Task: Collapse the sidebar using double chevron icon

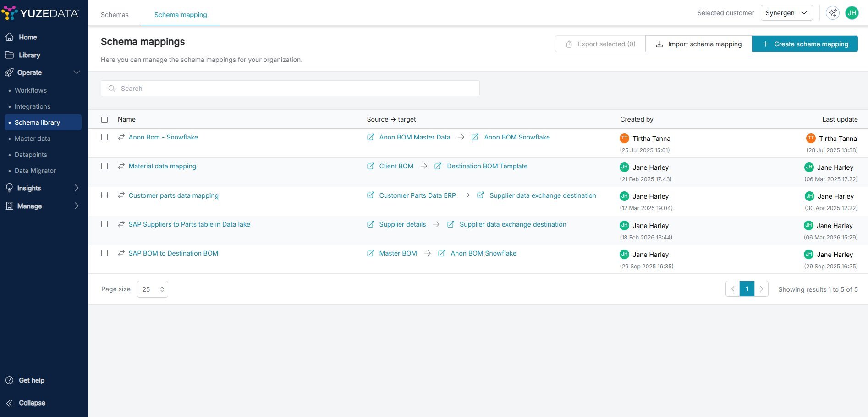Action: [x=9, y=403]
